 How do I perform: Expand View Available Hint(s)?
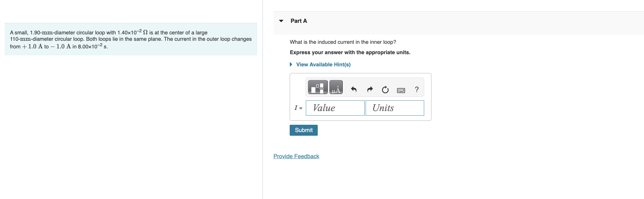click(291, 65)
